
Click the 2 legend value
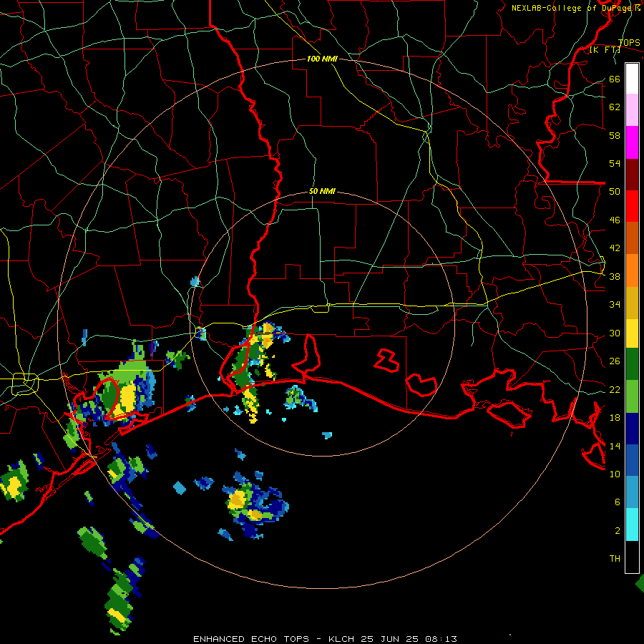(x=618, y=531)
